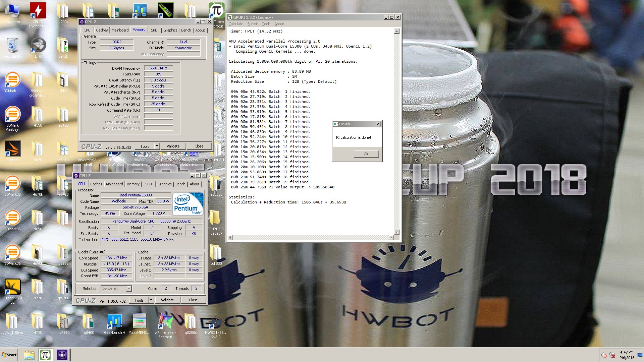This screenshot has width=644, height=362.
Task: Click the CPU-Z taskbar button
Action: (62, 355)
